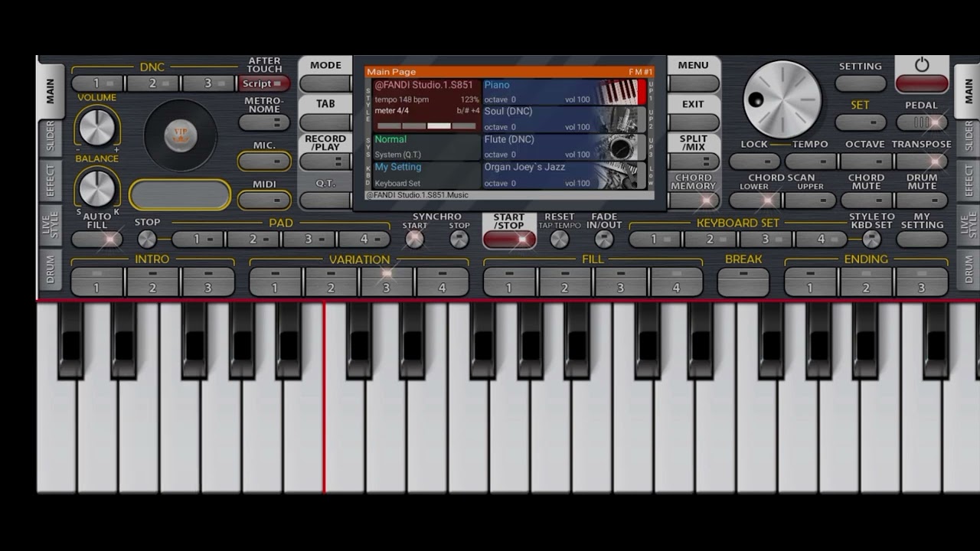Trigger Pad 2
The image size is (980, 551).
pyautogui.click(x=253, y=240)
